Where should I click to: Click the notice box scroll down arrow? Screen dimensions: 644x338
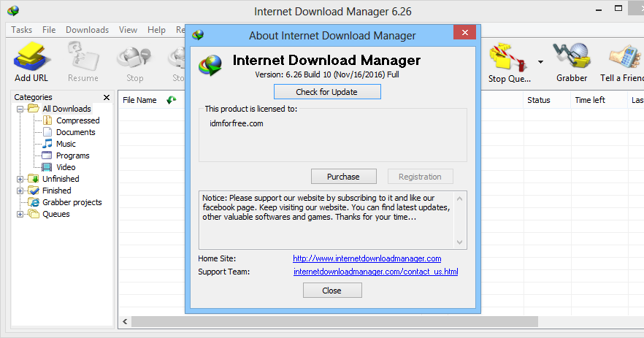(459, 242)
